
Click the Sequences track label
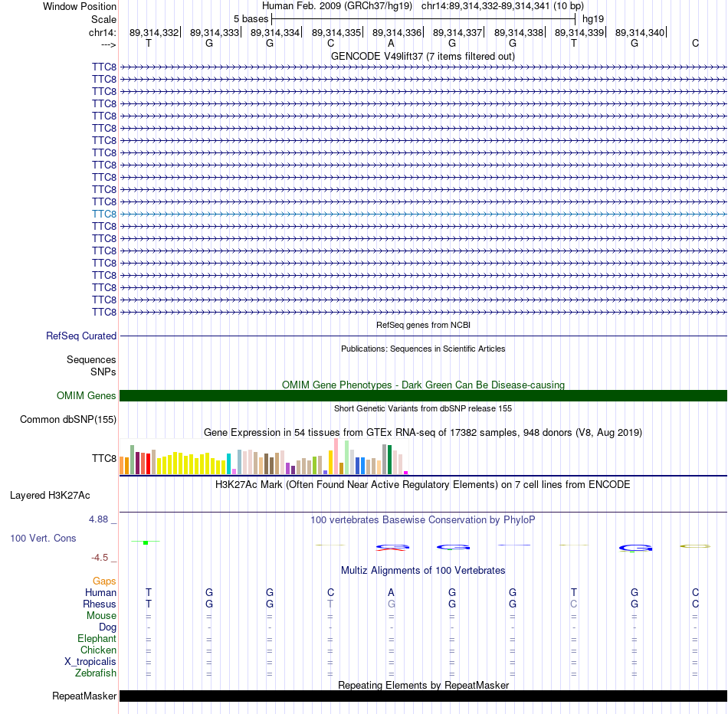pyautogui.click(x=91, y=360)
